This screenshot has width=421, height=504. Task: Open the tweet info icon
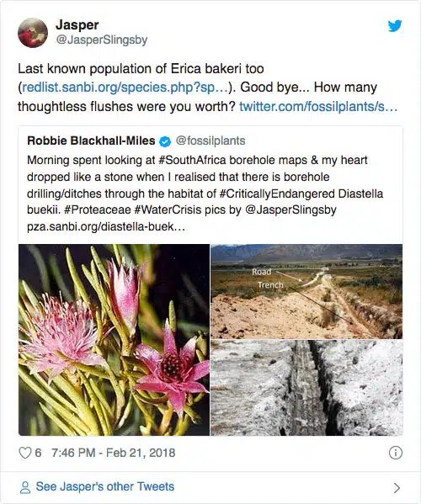click(395, 453)
